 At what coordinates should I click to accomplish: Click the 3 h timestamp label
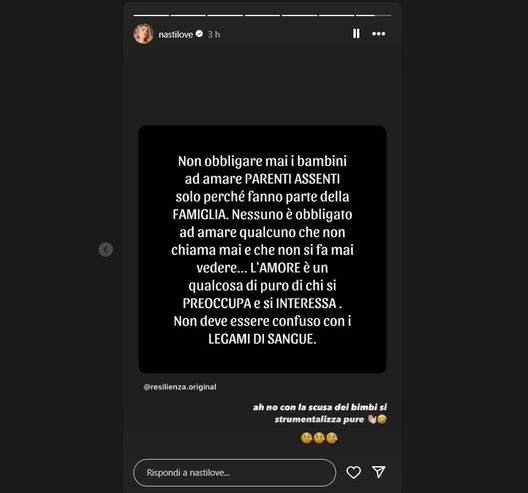(x=214, y=34)
